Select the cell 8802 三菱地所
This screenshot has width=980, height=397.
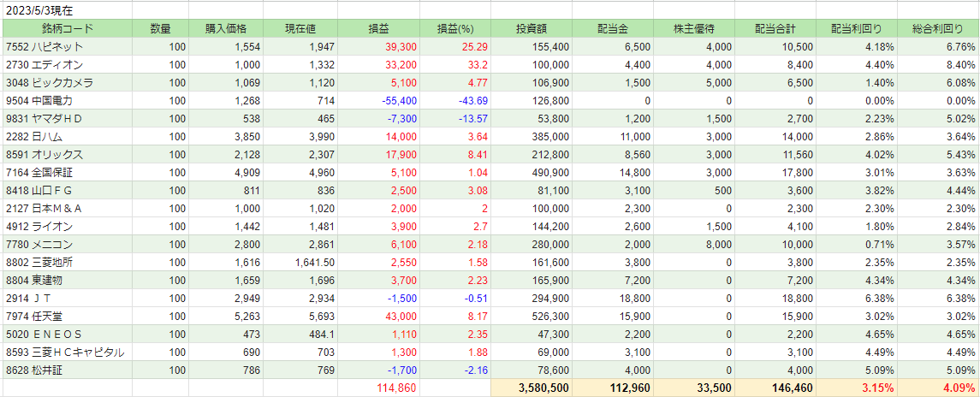tap(67, 262)
